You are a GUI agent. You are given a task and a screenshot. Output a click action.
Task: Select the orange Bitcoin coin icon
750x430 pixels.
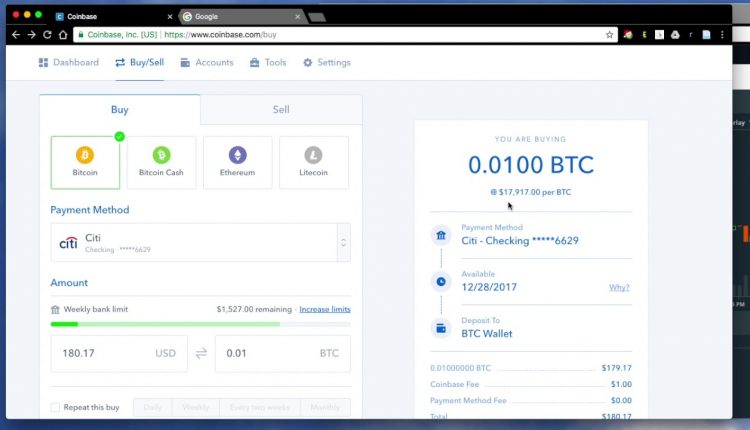(x=85, y=155)
